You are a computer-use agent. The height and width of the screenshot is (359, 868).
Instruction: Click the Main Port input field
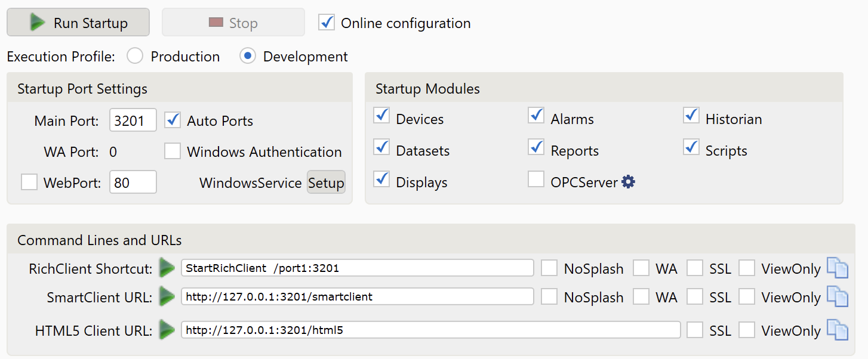click(133, 120)
